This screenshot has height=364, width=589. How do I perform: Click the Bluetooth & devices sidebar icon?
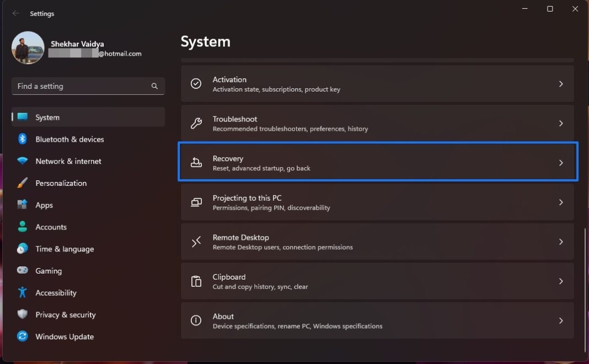(x=23, y=139)
